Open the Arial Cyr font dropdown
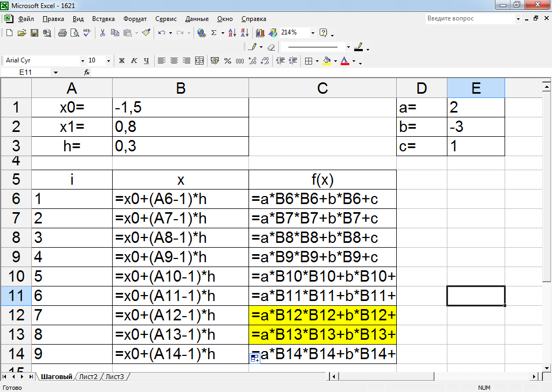 [x=82, y=61]
